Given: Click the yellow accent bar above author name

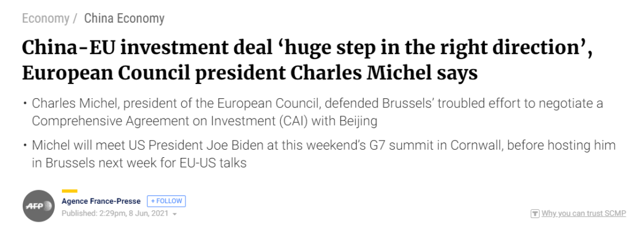Looking at the screenshot, I should (69, 191).
